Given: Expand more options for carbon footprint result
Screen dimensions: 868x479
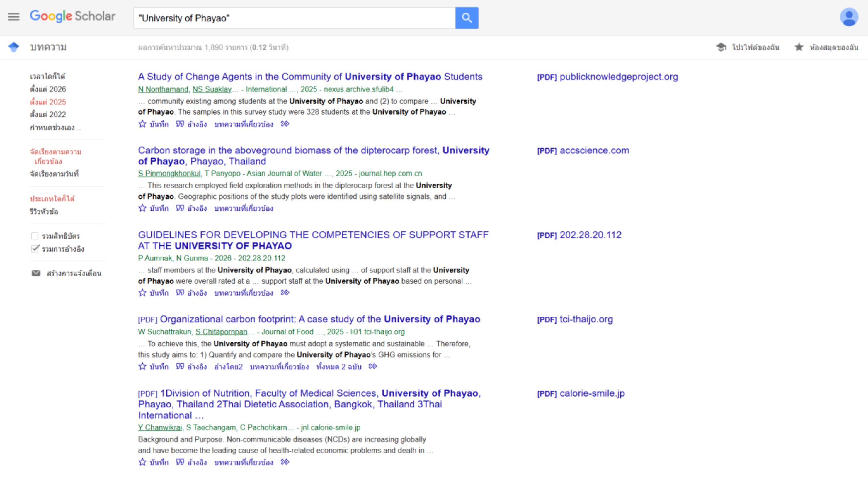Looking at the screenshot, I should point(373,366).
